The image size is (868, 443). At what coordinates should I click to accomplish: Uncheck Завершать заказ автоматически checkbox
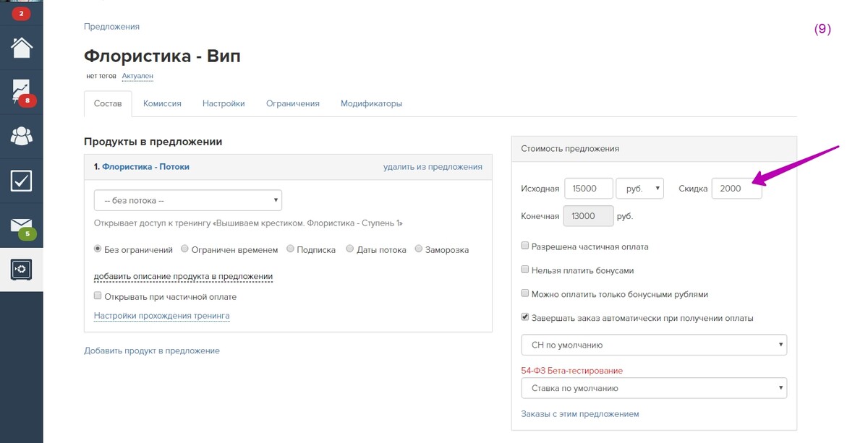525,318
